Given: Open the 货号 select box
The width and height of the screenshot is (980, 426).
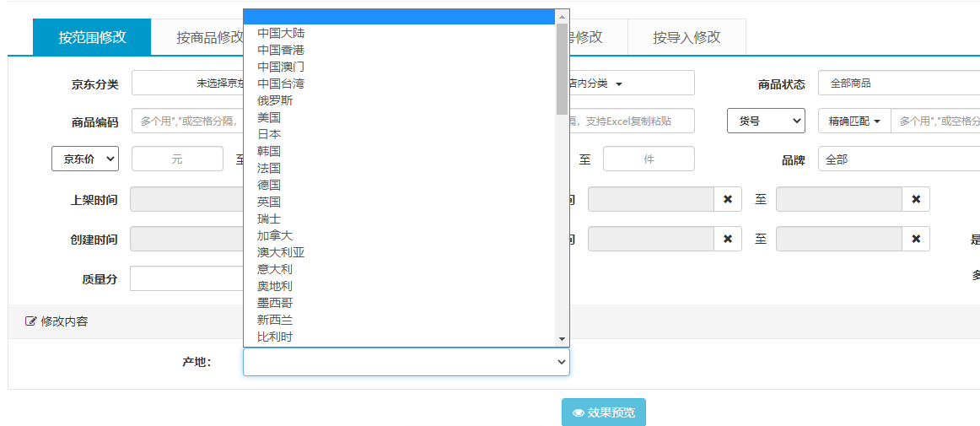Looking at the screenshot, I should 766,121.
